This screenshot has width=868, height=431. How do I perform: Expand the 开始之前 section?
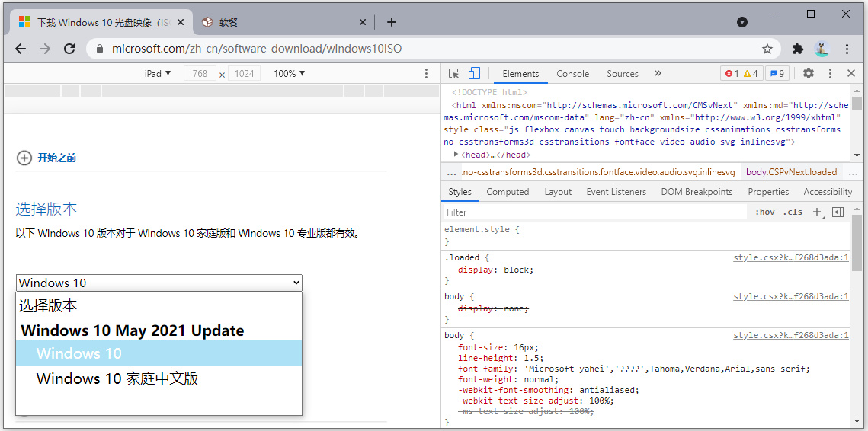click(x=46, y=158)
